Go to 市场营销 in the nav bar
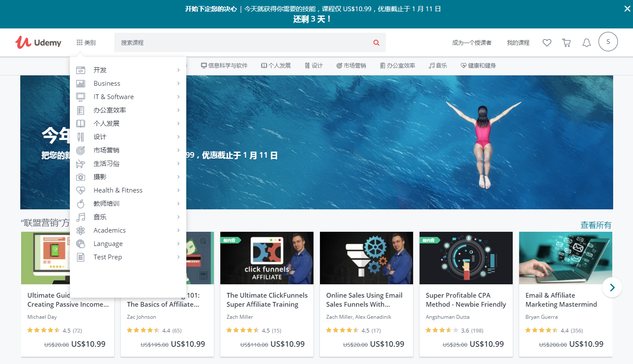The width and height of the screenshot is (633, 364). [351, 65]
